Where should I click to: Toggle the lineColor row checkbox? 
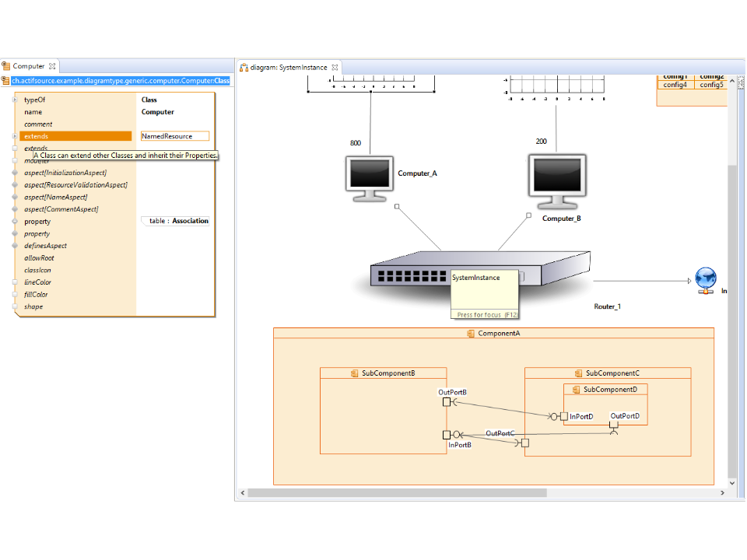pyautogui.click(x=15, y=282)
